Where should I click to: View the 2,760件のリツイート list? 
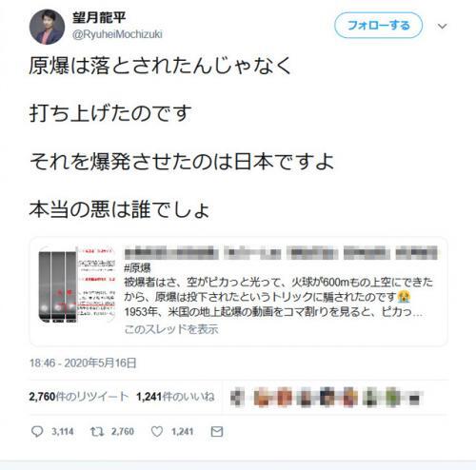click(79, 397)
